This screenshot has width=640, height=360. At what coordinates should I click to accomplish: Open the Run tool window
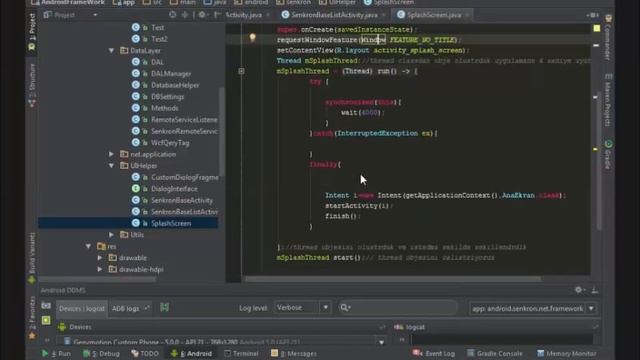(x=56, y=354)
